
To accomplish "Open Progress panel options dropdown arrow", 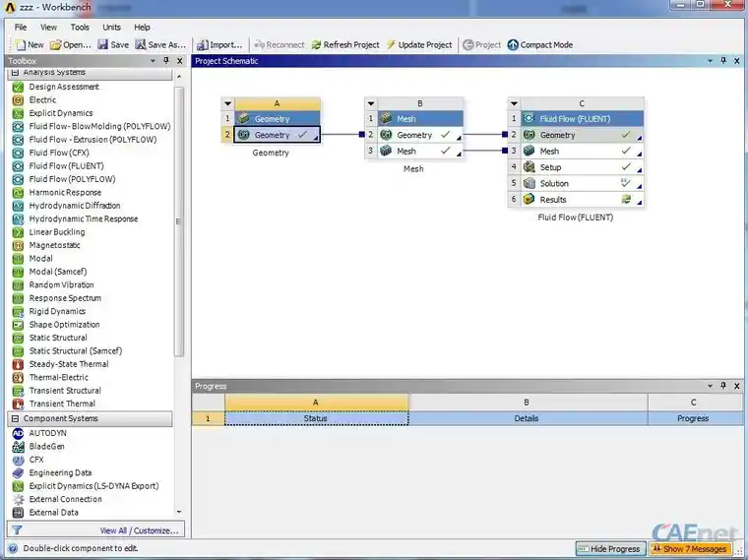I will (x=710, y=386).
